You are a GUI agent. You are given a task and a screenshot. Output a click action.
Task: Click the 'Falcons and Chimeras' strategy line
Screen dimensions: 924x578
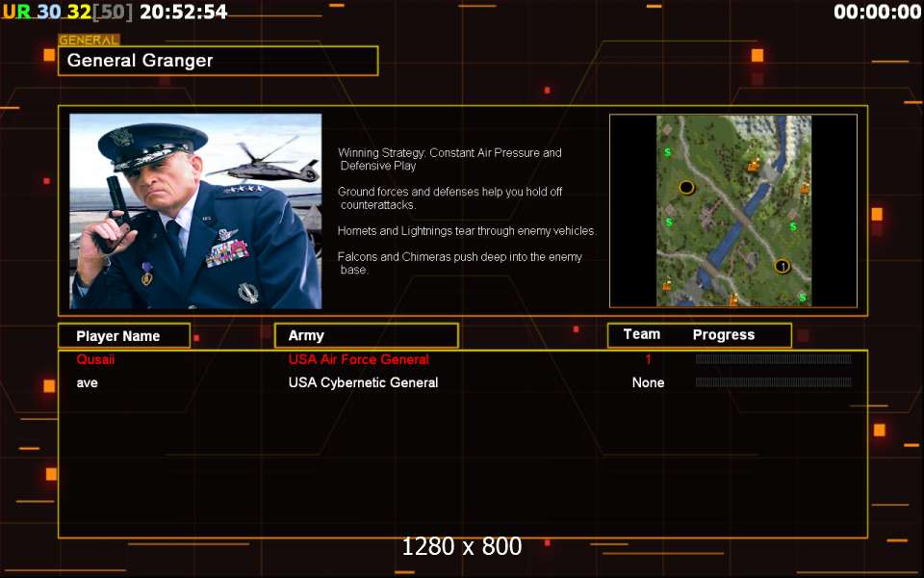tap(460, 263)
